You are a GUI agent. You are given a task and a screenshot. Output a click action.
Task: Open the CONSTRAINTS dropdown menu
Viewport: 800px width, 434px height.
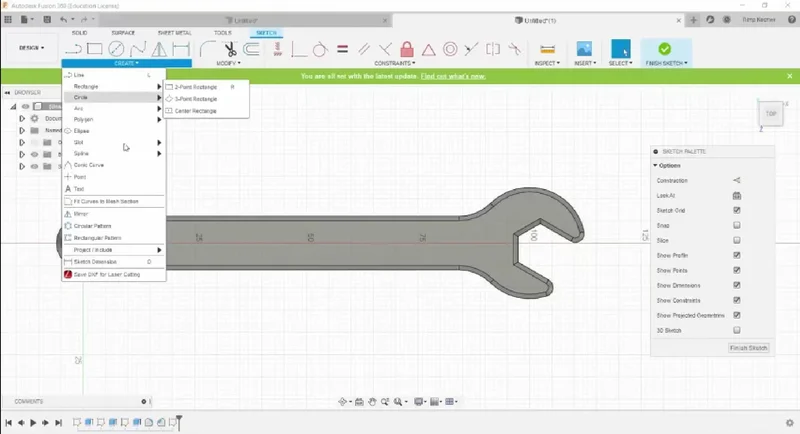[394, 63]
